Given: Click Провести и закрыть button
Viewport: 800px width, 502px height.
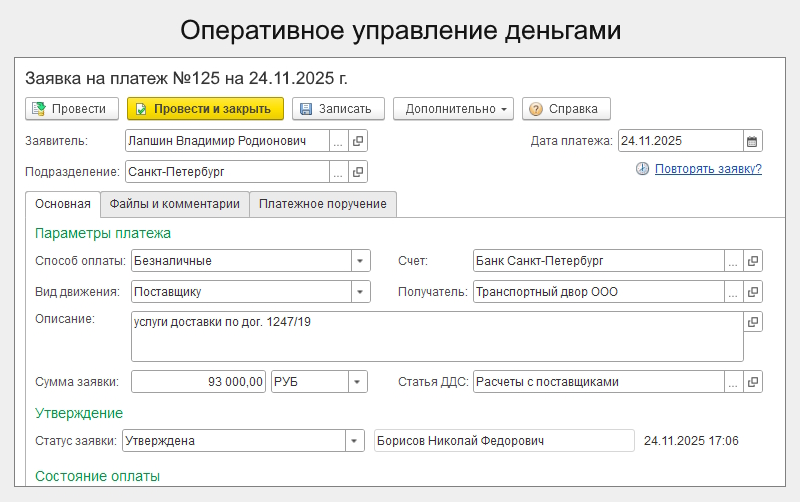Looking at the screenshot, I should tap(205, 109).
